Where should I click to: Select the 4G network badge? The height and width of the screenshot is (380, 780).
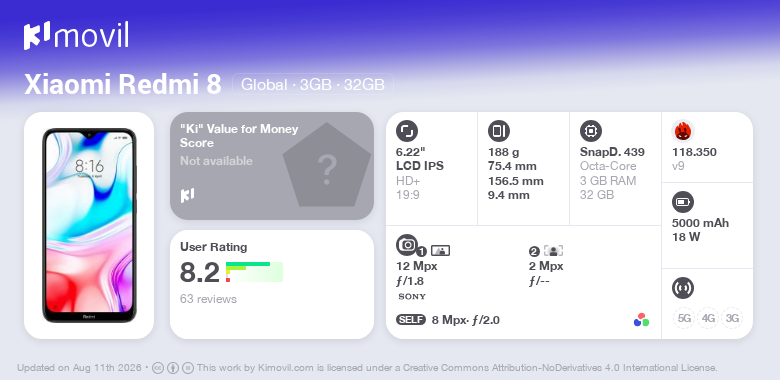coord(708,318)
